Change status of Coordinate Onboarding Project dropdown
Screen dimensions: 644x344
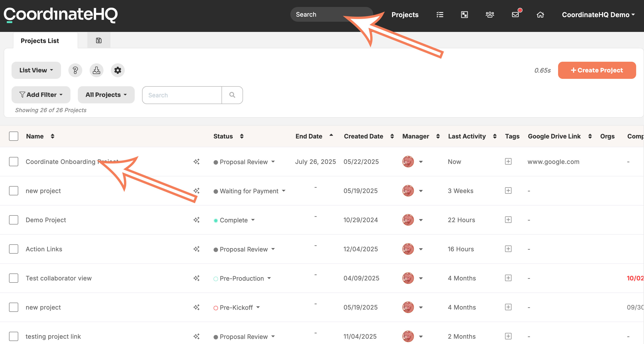[x=244, y=162]
